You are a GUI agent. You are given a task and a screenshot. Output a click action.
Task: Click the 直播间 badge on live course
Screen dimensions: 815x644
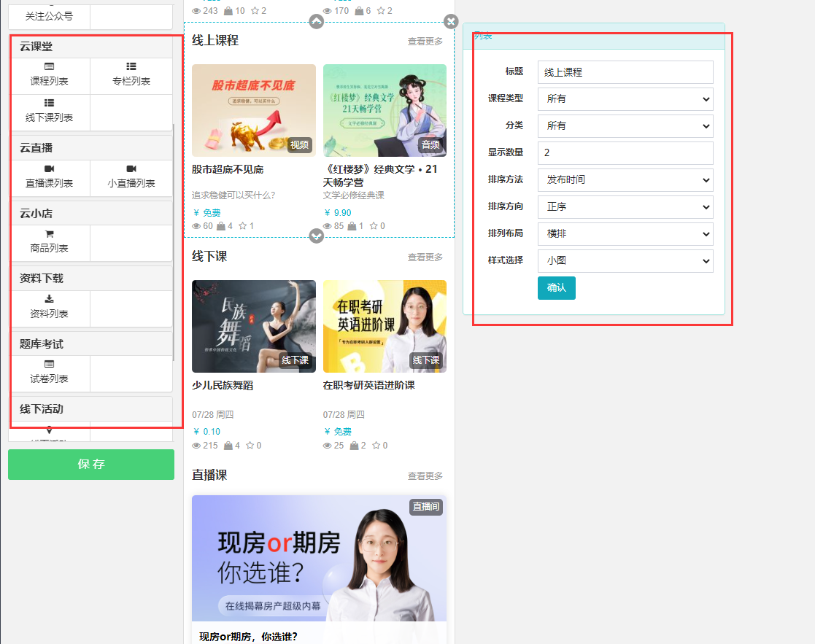(425, 506)
